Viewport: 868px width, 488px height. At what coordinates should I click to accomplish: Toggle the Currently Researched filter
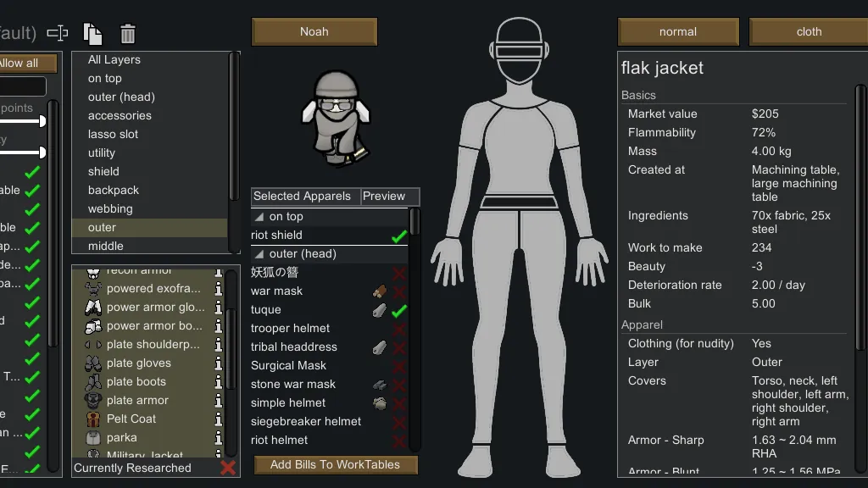227,468
